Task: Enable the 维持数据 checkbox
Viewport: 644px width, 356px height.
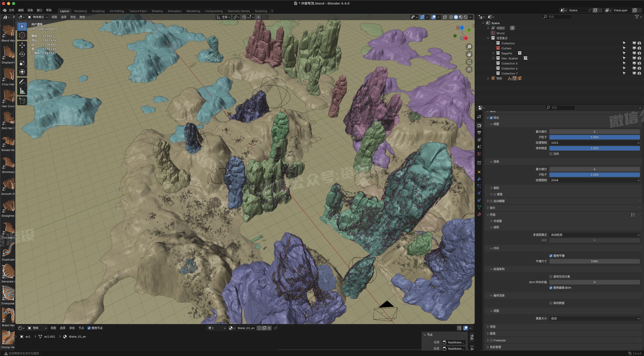Action: click(x=551, y=303)
